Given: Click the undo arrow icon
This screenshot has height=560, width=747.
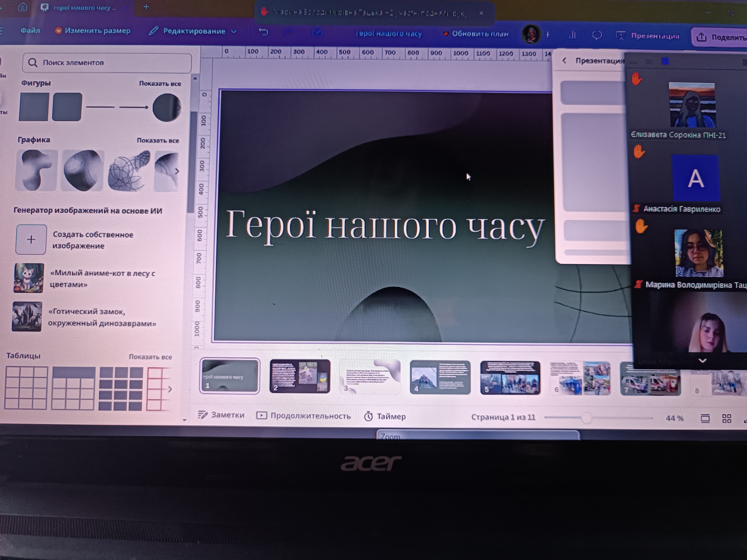Looking at the screenshot, I should (x=263, y=32).
